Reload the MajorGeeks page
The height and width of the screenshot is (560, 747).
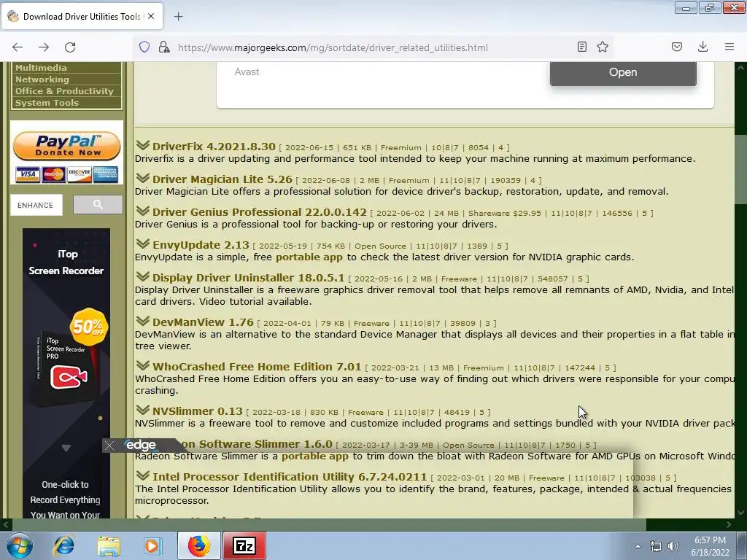70,47
